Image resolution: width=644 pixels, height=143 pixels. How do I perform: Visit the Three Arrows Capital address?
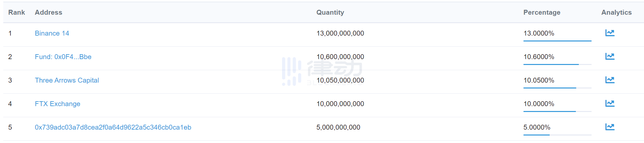[67, 80]
